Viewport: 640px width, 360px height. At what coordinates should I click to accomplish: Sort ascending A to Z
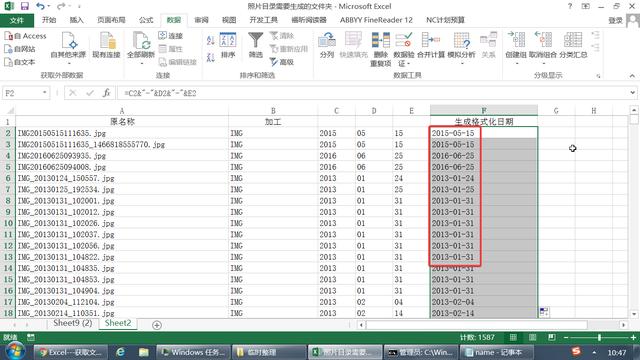click(211, 40)
